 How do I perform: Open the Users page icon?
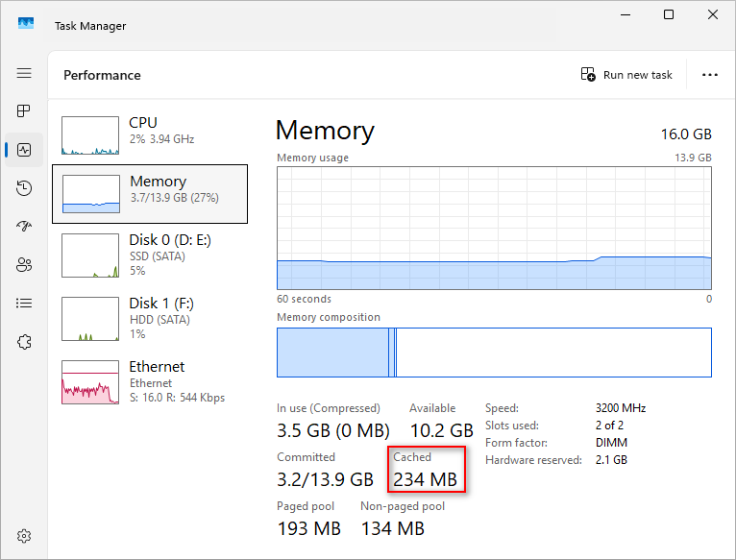coord(24,265)
